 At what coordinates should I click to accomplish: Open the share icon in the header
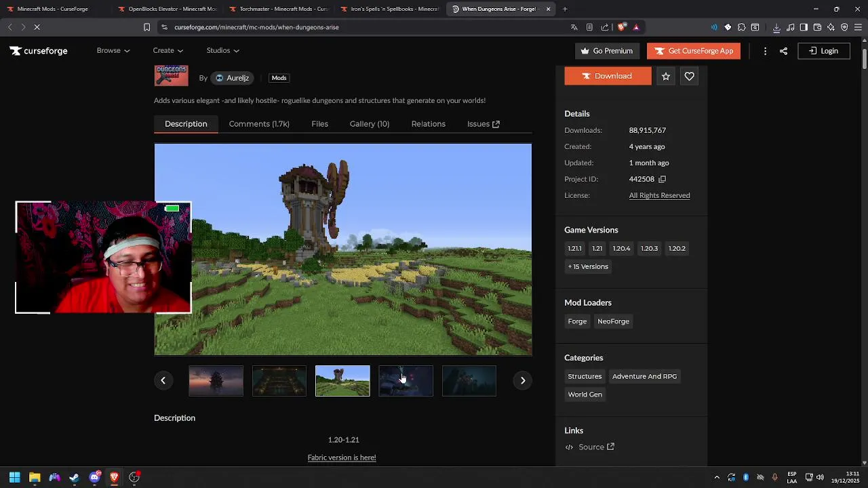click(x=783, y=51)
